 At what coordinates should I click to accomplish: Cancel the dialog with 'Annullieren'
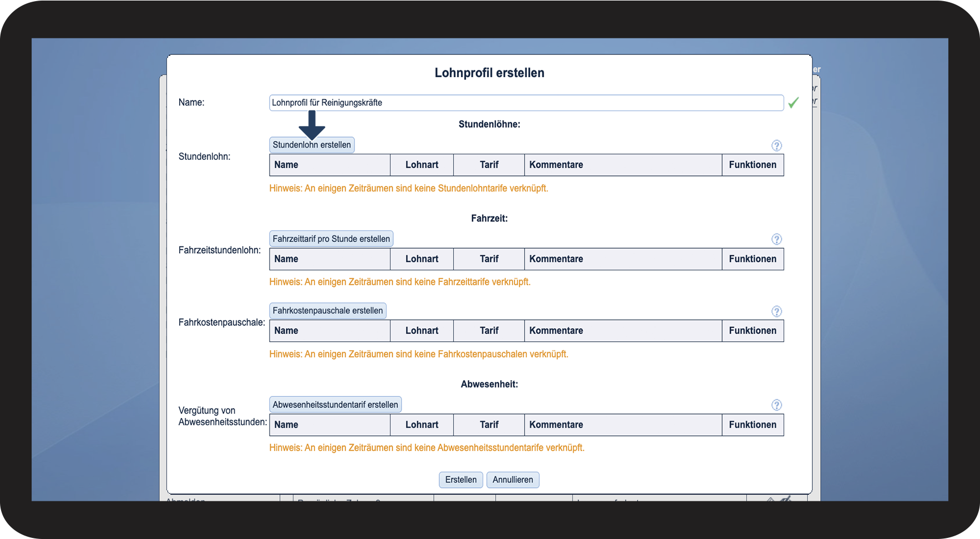click(513, 480)
